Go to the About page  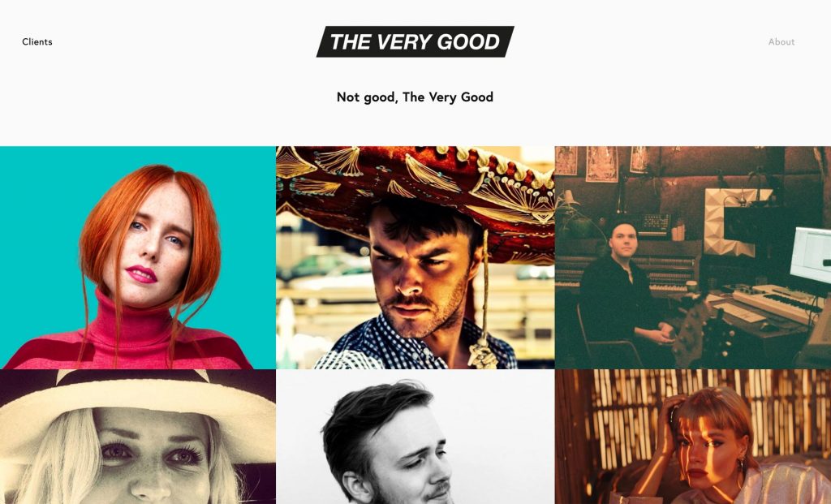click(x=781, y=42)
